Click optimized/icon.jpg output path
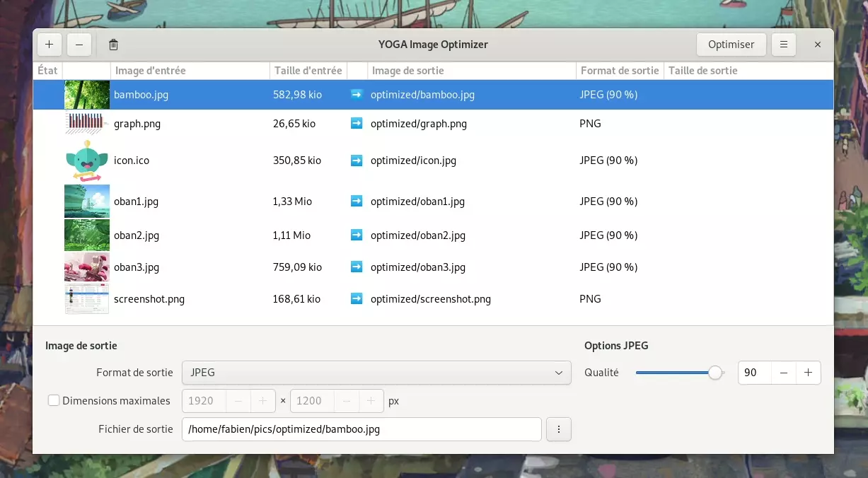The width and height of the screenshot is (868, 478). point(413,161)
